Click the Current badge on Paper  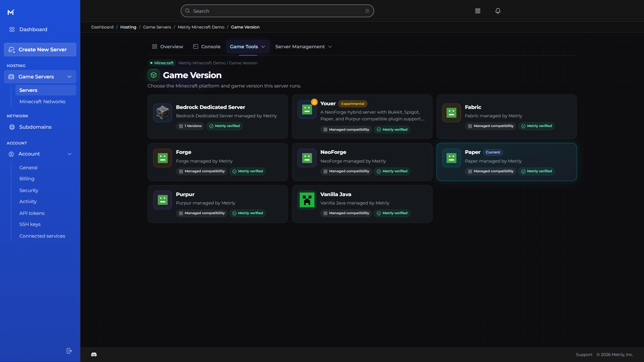[493, 152]
